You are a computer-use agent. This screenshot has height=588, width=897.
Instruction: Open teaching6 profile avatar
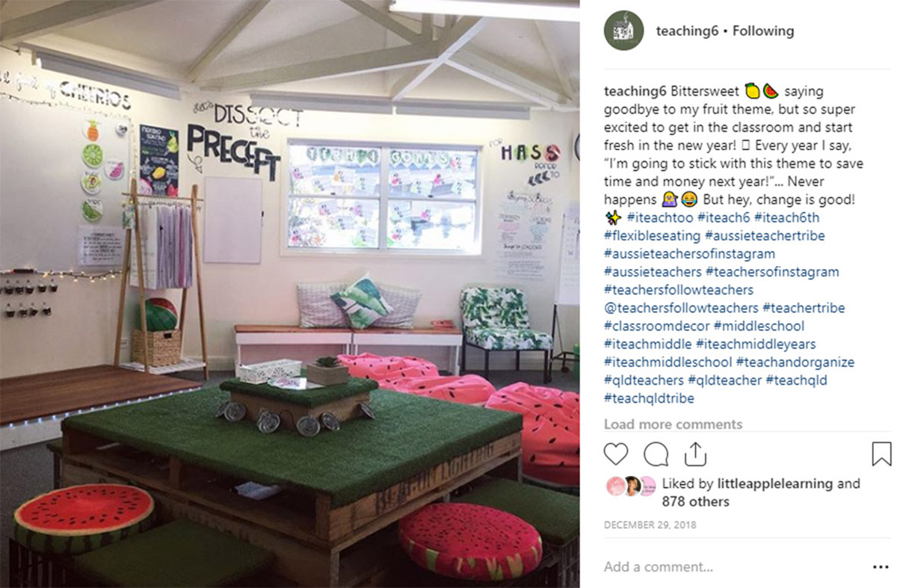[x=623, y=31]
